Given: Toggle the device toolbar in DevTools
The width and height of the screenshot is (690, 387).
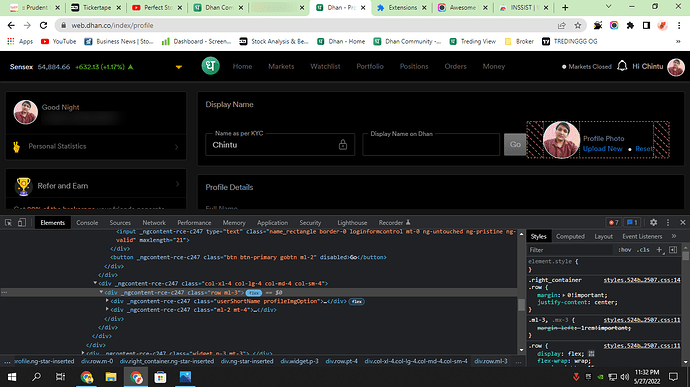Looking at the screenshot, I should click(x=22, y=222).
